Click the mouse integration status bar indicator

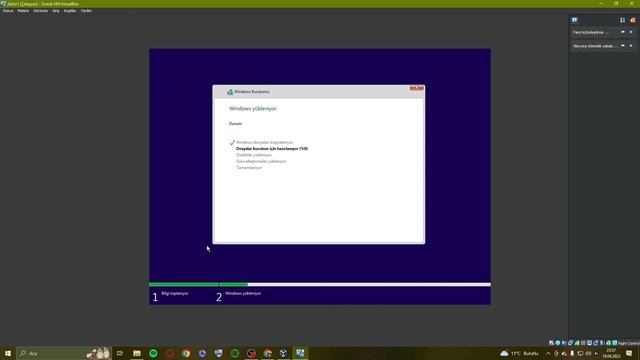pos(609,343)
